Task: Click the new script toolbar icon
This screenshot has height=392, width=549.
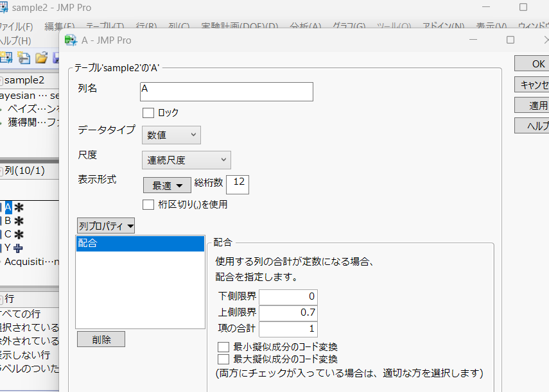Action: tap(24, 57)
